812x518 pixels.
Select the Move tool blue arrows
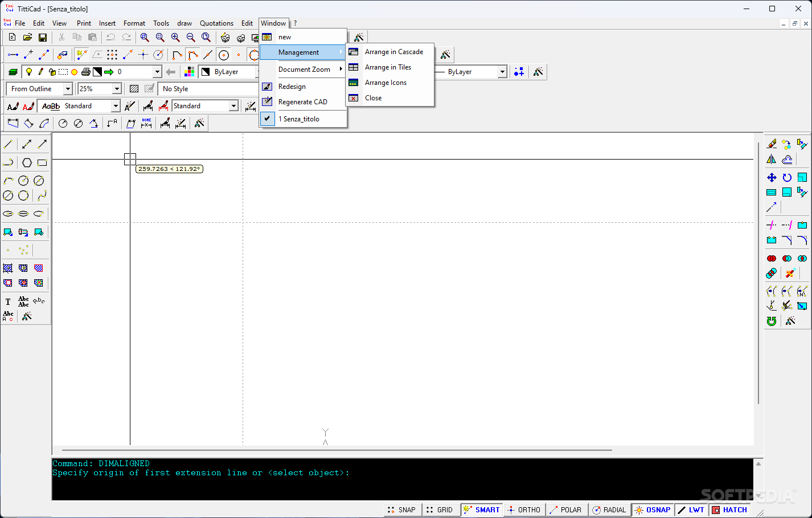pos(772,177)
